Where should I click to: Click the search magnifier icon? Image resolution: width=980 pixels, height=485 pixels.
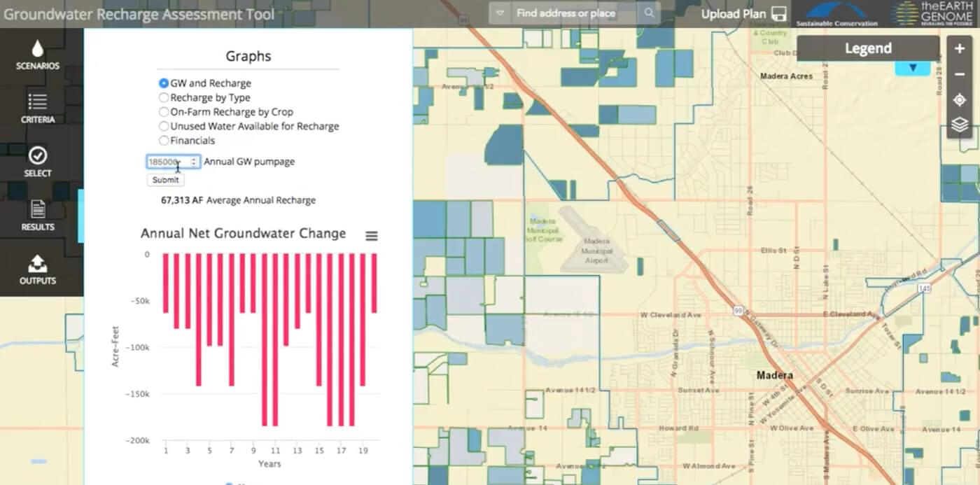tap(650, 13)
